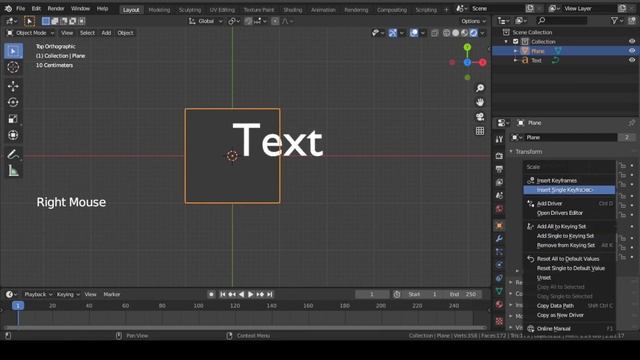Jump to the first frame
Image resolution: width=640 pixels, height=360 pixels.
223,294
